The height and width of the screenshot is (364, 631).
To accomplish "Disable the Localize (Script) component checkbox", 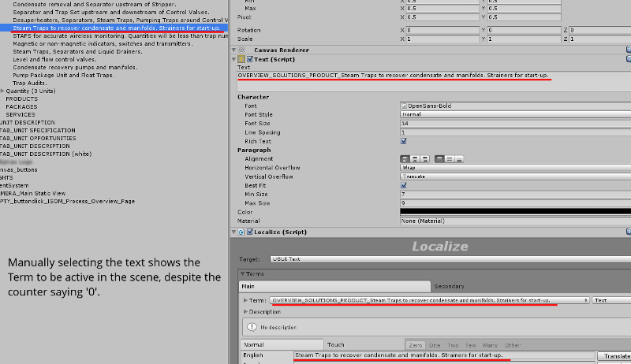I will coord(251,232).
